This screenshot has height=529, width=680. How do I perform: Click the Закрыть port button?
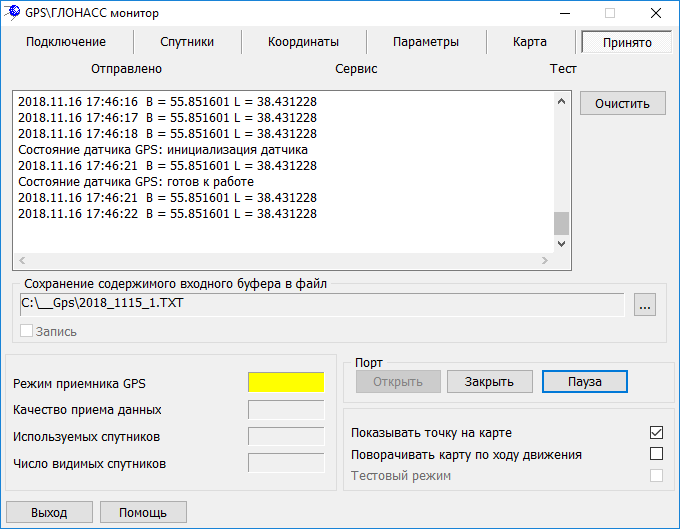click(x=490, y=381)
